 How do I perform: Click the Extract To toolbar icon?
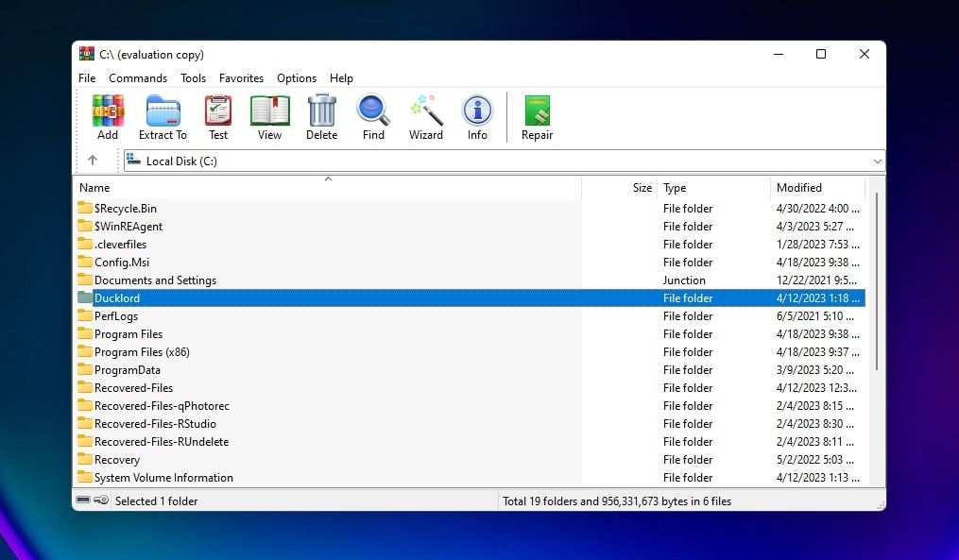coord(163,110)
